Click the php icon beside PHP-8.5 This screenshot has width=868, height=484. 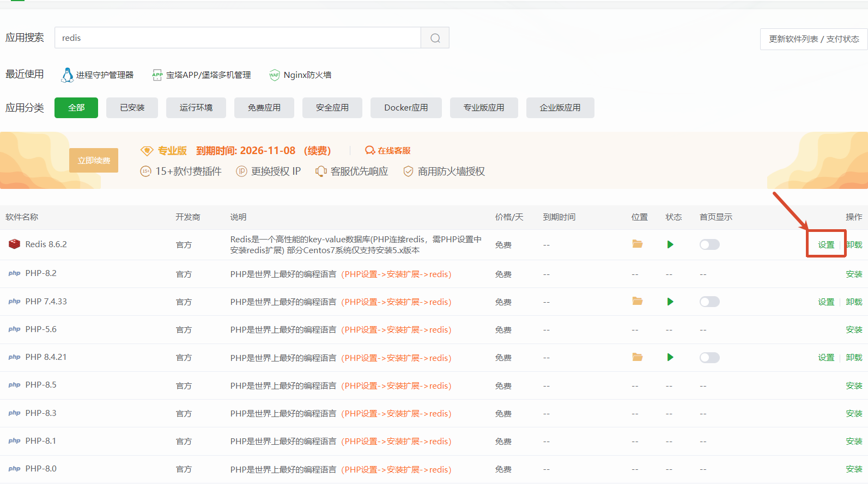click(x=14, y=385)
